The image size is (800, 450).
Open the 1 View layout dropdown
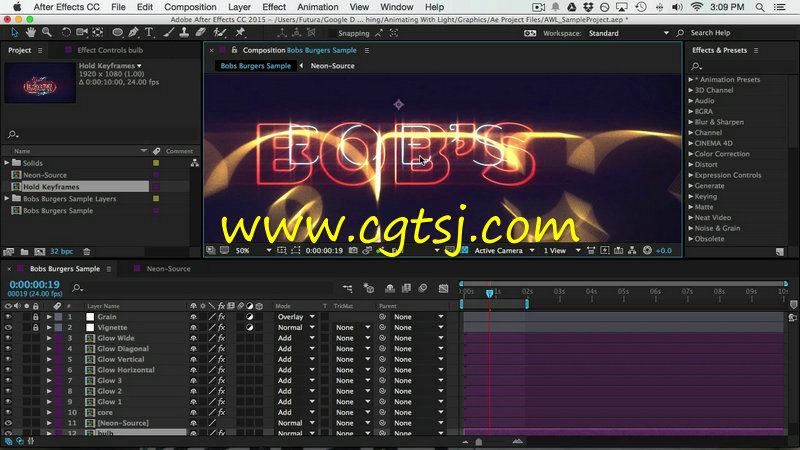click(x=562, y=251)
